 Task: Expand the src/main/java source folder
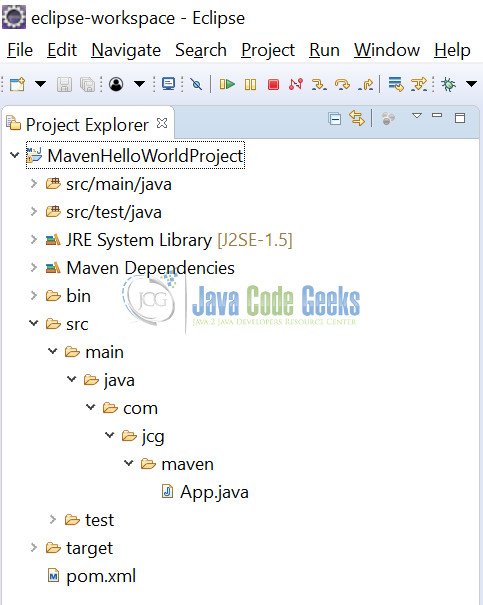34,184
